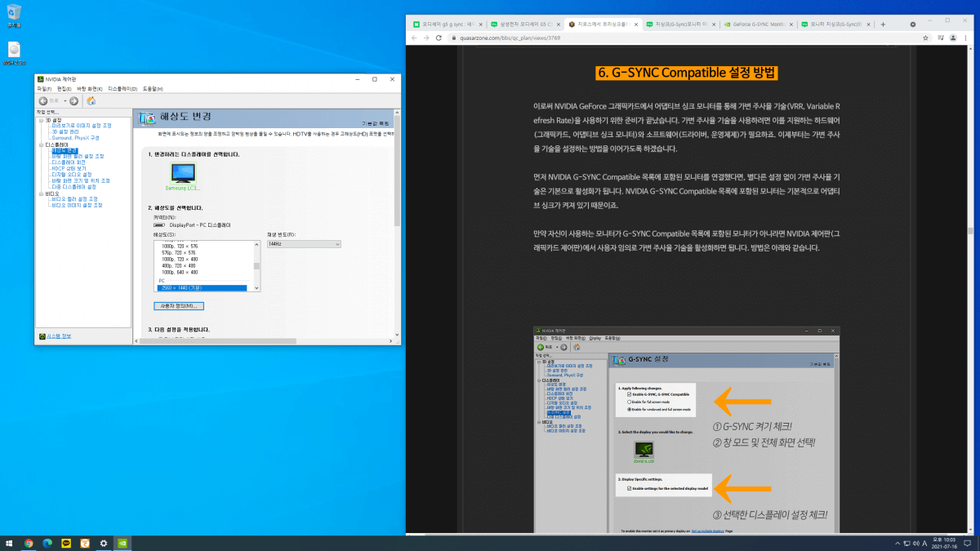Select the Samsung LC3 monitor thumbnail
The height and width of the screenshot is (551, 980).
[184, 174]
